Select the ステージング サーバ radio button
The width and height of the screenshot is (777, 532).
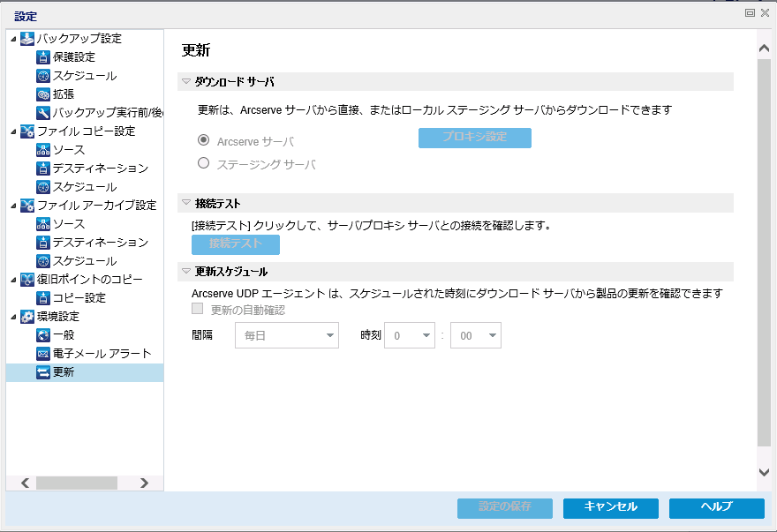[203, 163]
